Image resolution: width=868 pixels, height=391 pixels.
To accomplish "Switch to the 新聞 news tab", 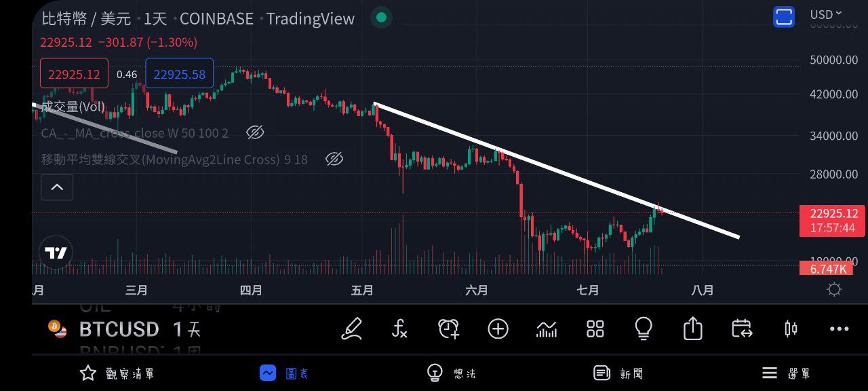I will coord(618,373).
